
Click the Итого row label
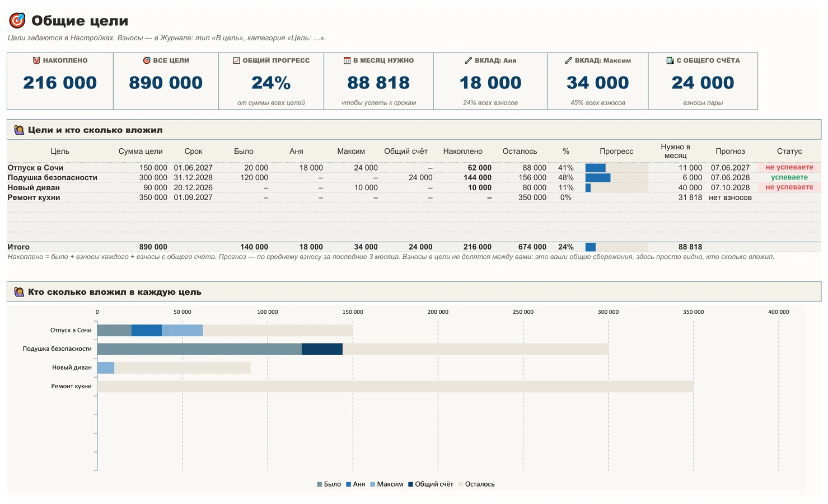(18, 247)
